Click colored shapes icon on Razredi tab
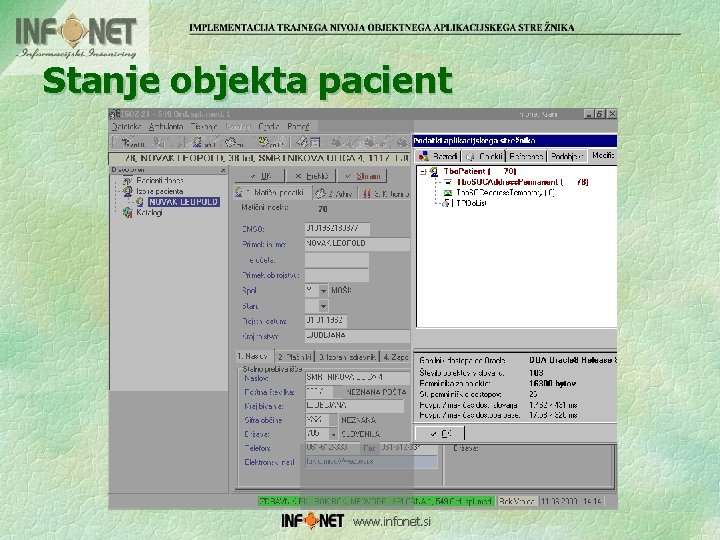The image size is (720, 540). coord(423,157)
